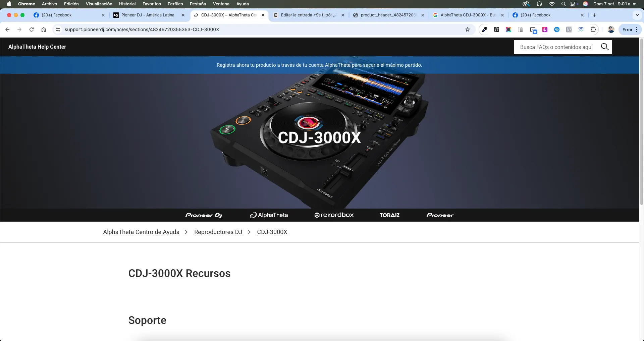The width and height of the screenshot is (644, 341).
Task: Focus the 'Busca FAQs o contenidos aquí' search field
Action: (557, 47)
